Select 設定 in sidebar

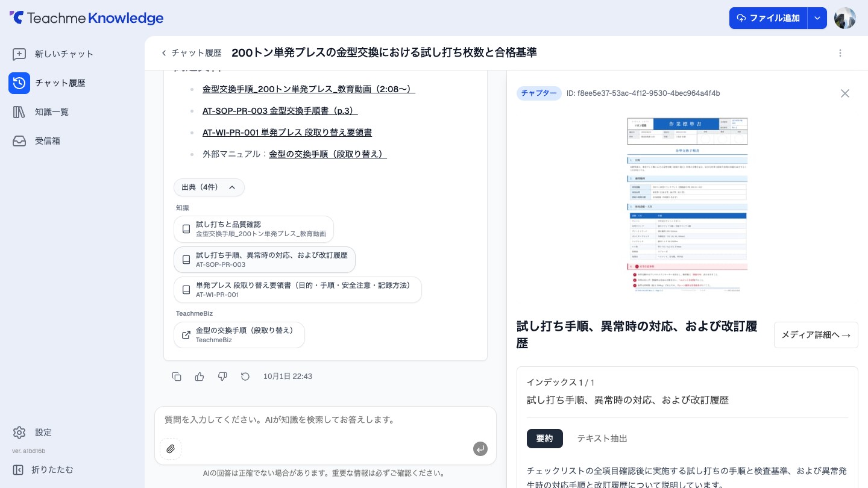(43, 433)
